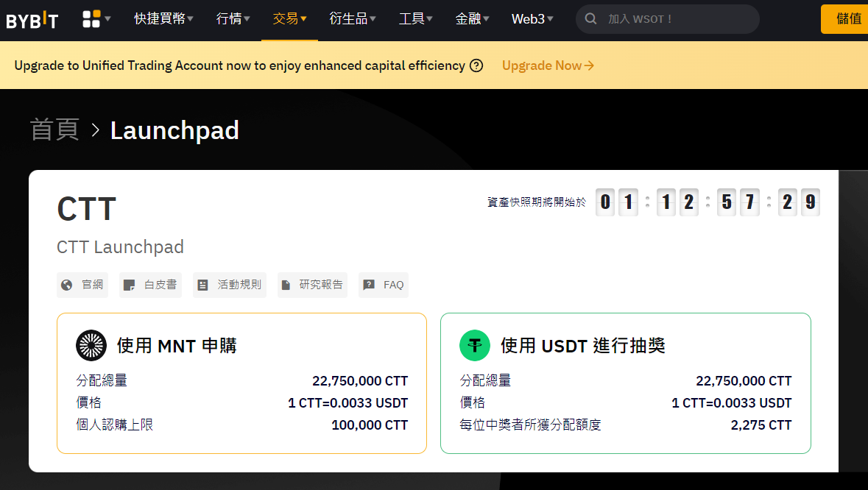Viewport: 868px width, 490px height.
Task: Click the help question mark icon in banner
Action: pos(476,65)
